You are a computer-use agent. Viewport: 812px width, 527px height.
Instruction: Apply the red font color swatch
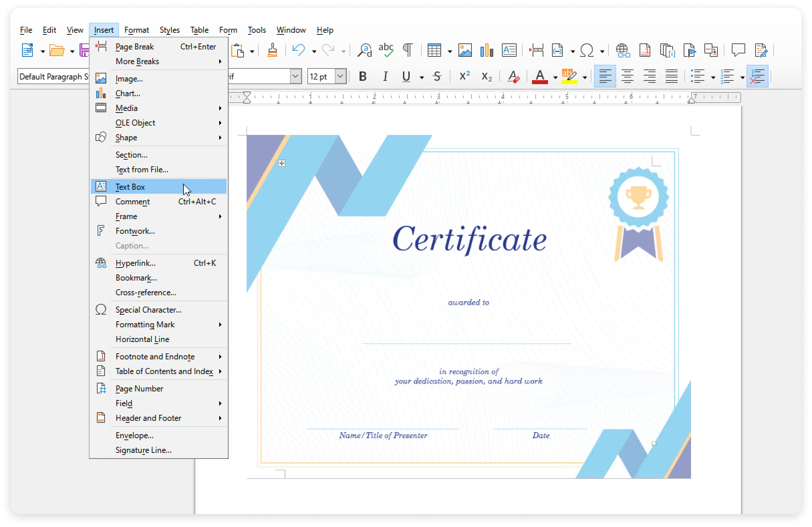pyautogui.click(x=539, y=77)
